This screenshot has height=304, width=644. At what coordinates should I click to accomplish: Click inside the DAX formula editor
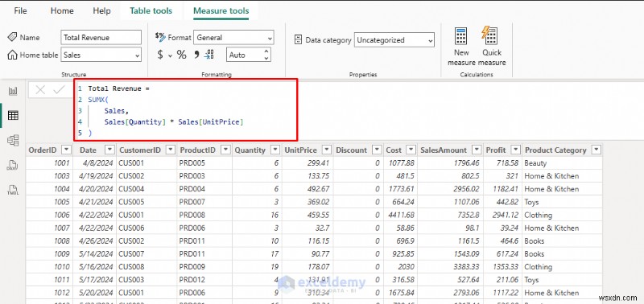click(186, 110)
